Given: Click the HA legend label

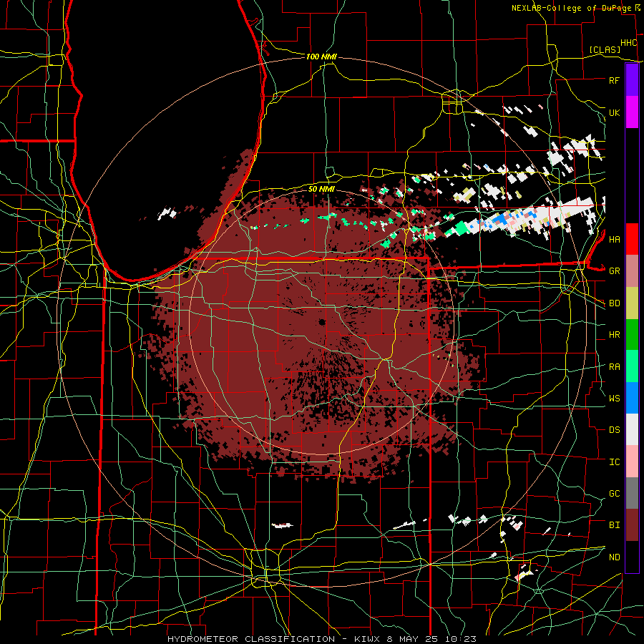Looking at the screenshot, I should pyautogui.click(x=614, y=239).
